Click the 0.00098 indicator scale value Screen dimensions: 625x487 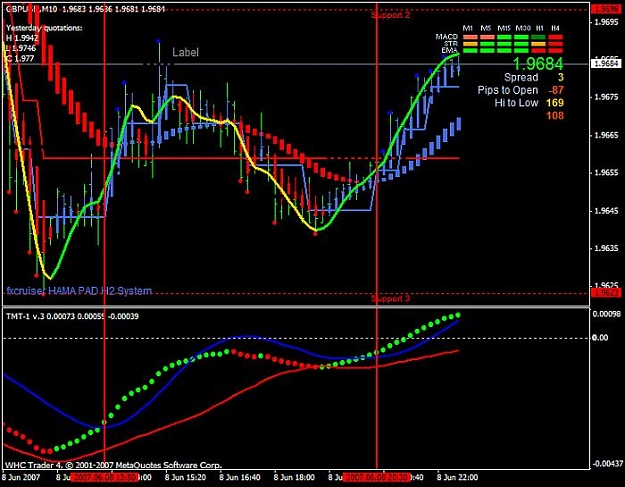[606, 314]
